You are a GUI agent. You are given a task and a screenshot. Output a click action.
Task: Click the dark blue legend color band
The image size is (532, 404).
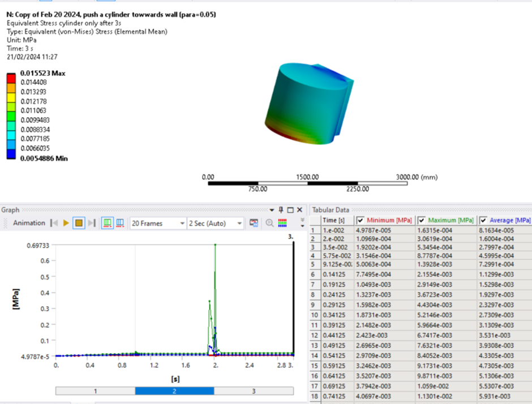click(x=11, y=154)
